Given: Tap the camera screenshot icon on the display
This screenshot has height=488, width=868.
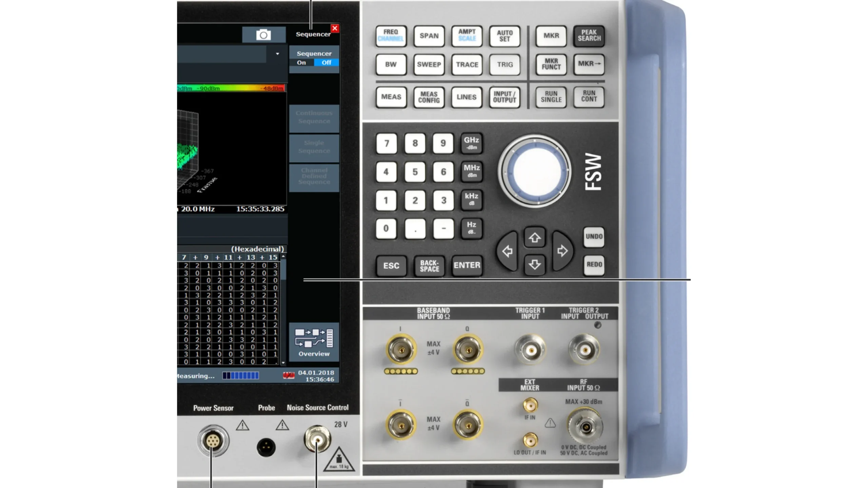Looking at the screenshot, I should [x=264, y=35].
